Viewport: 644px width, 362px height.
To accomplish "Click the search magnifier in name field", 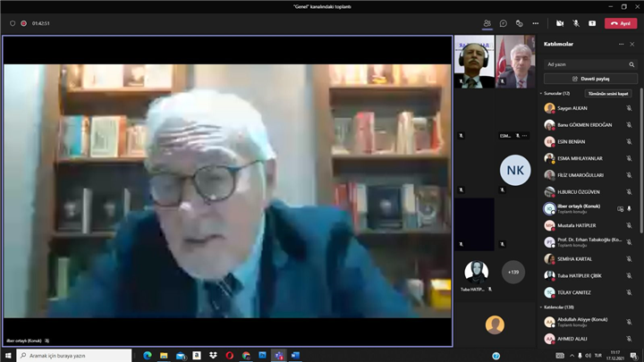I will [x=630, y=64].
